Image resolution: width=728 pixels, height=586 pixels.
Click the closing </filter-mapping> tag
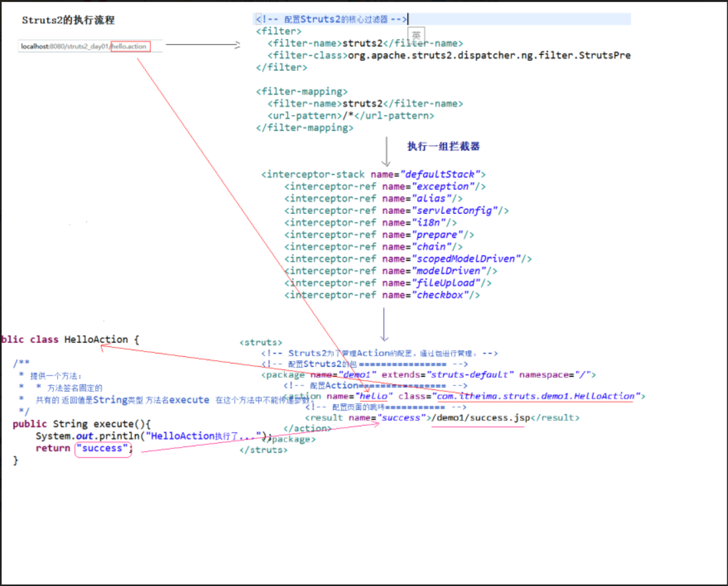pos(305,128)
